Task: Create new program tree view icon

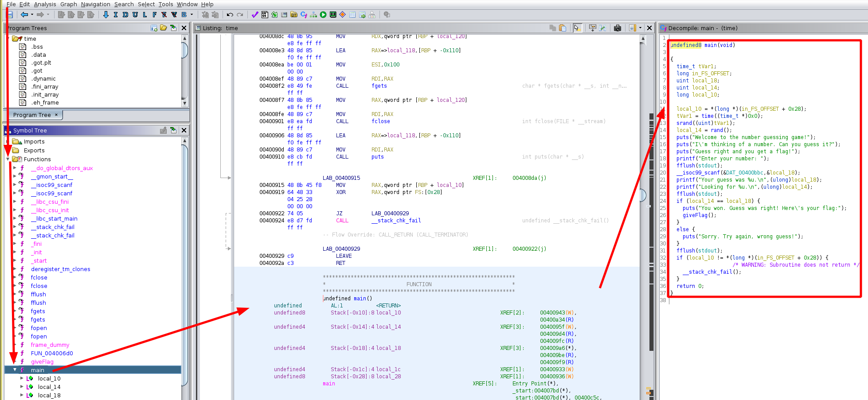Action: [x=154, y=28]
